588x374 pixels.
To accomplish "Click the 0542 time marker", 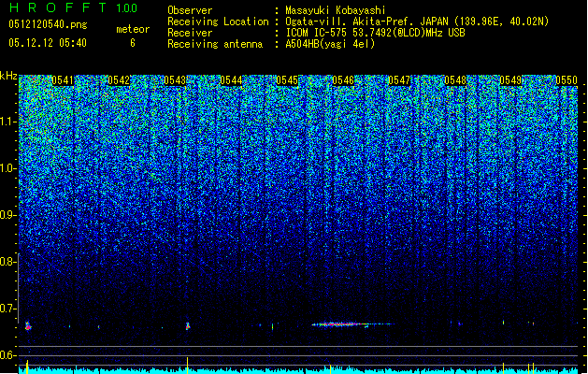I will tap(119, 80).
